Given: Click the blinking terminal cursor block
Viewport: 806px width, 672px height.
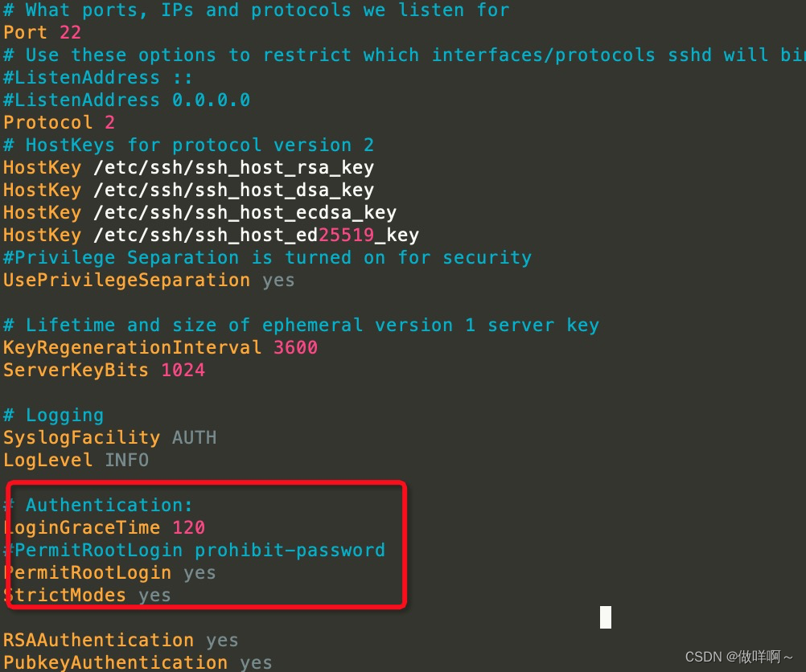Looking at the screenshot, I should [604, 617].
